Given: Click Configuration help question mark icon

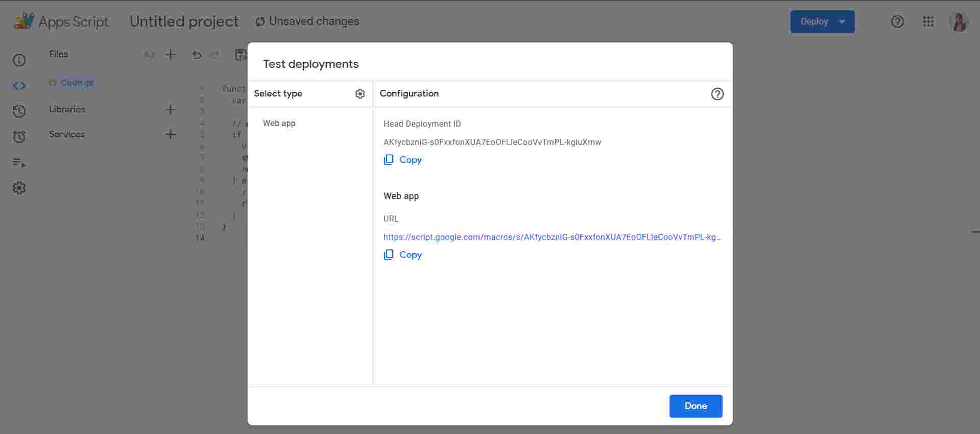Looking at the screenshot, I should pyautogui.click(x=718, y=94).
